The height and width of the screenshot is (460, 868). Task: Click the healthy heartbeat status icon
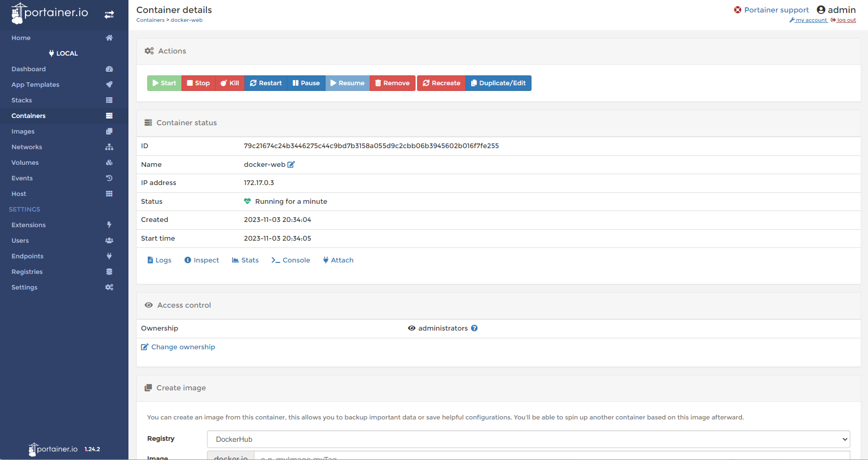pyautogui.click(x=248, y=202)
